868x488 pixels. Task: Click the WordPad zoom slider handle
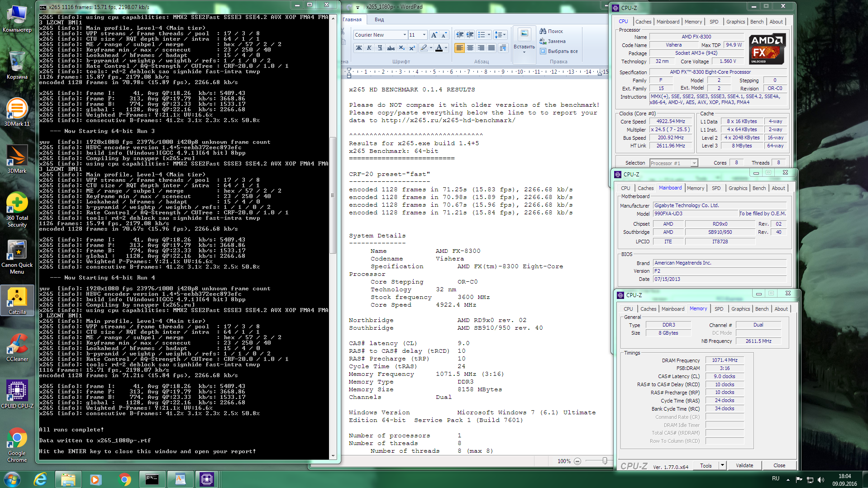click(605, 461)
